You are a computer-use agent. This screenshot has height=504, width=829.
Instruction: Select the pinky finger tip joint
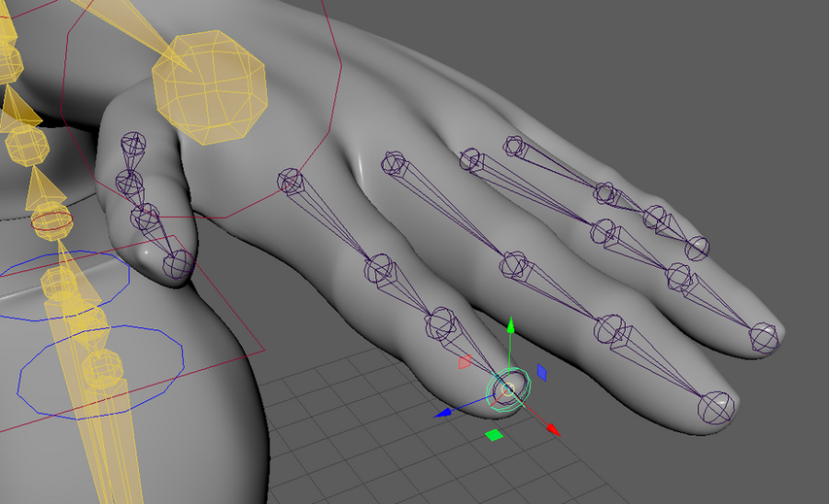(x=697, y=249)
